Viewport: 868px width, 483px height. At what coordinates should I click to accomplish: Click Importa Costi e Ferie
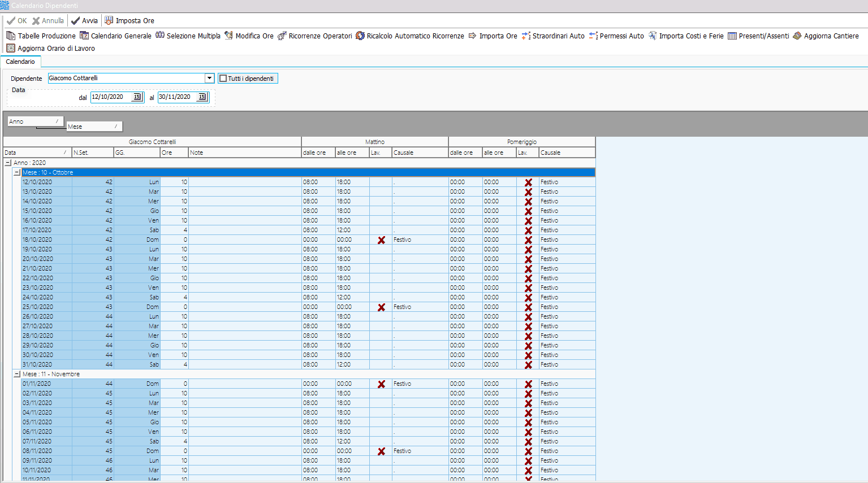686,36
